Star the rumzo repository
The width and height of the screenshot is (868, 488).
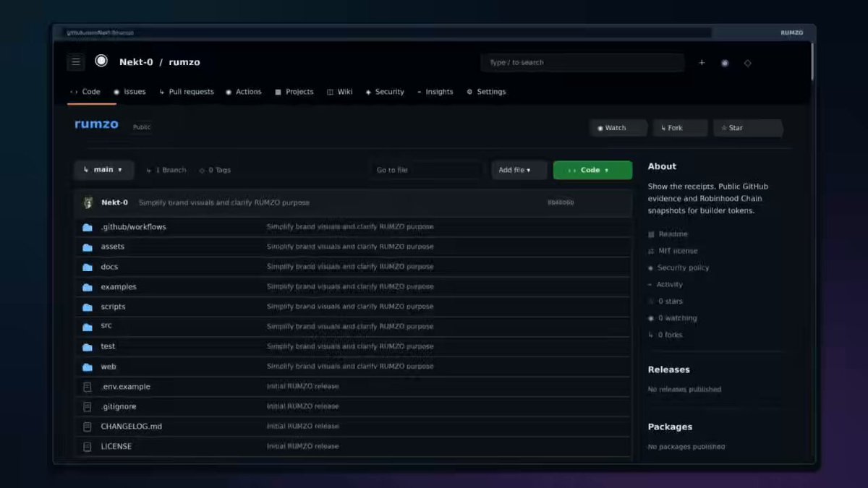tap(749, 128)
